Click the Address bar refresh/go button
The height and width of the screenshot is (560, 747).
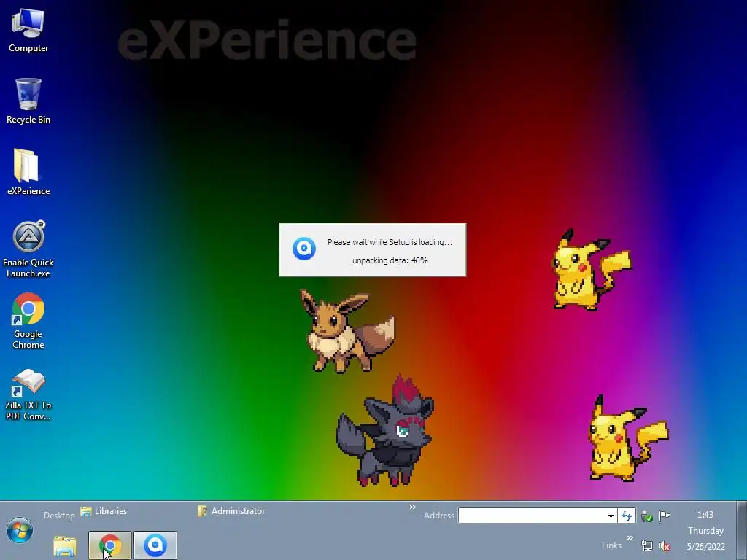[x=627, y=516]
